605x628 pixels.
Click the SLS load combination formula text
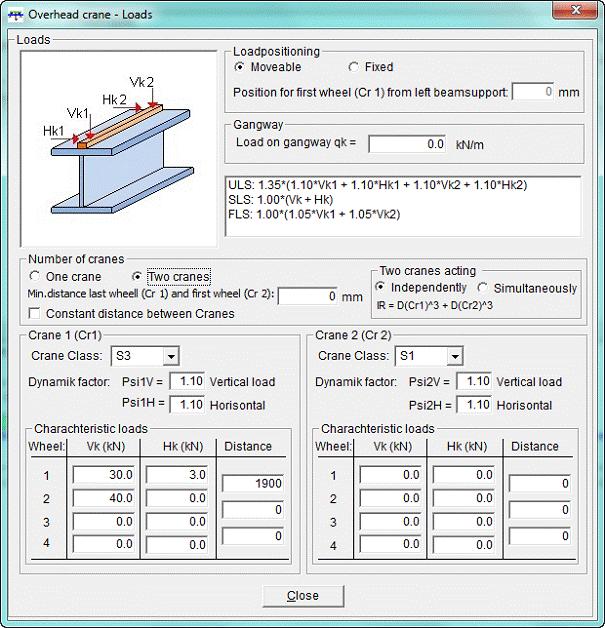281,199
